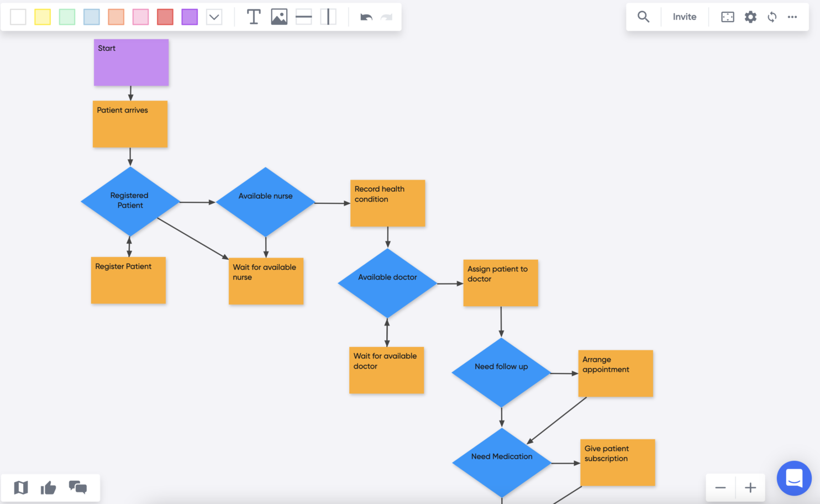This screenshot has width=820, height=504.
Task: Click the redo arrow
Action: pos(387,17)
